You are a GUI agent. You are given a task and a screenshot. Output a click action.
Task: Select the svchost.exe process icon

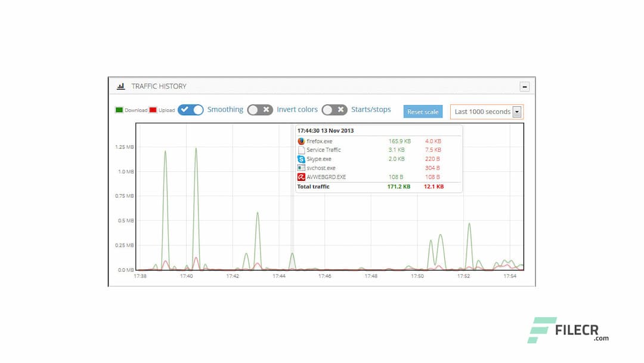click(x=301, y=168)
